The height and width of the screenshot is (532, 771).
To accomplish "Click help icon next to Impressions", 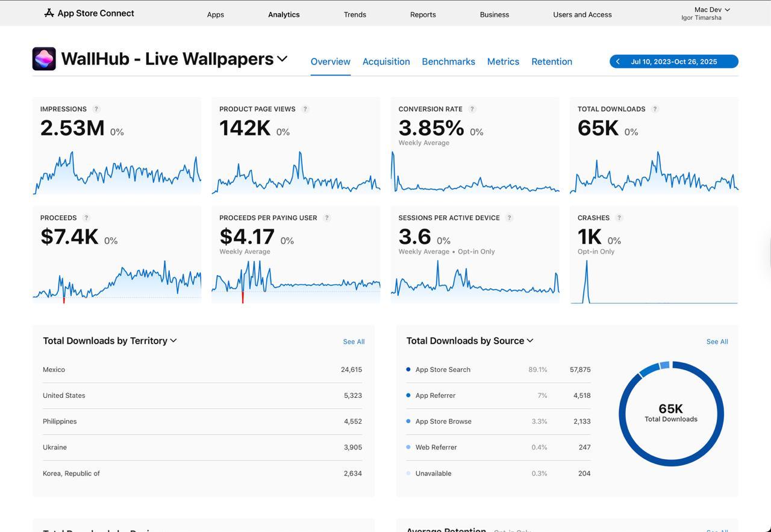I will pos(96,109).
